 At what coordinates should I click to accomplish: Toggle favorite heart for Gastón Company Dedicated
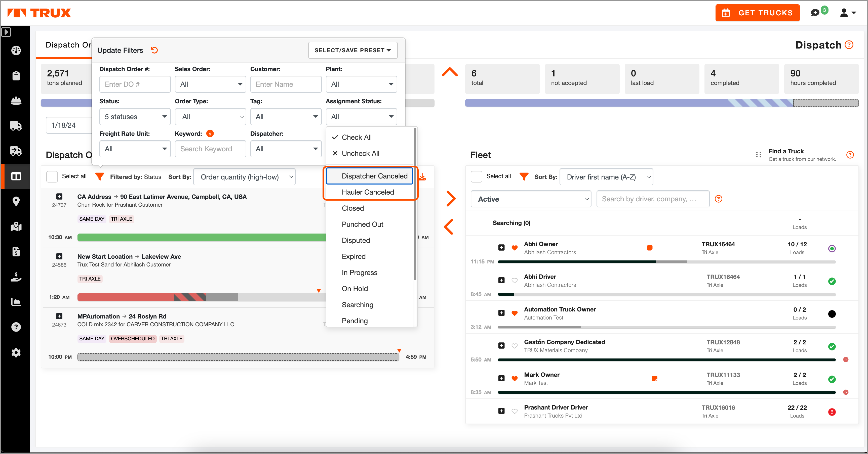(x=515, y=346)
